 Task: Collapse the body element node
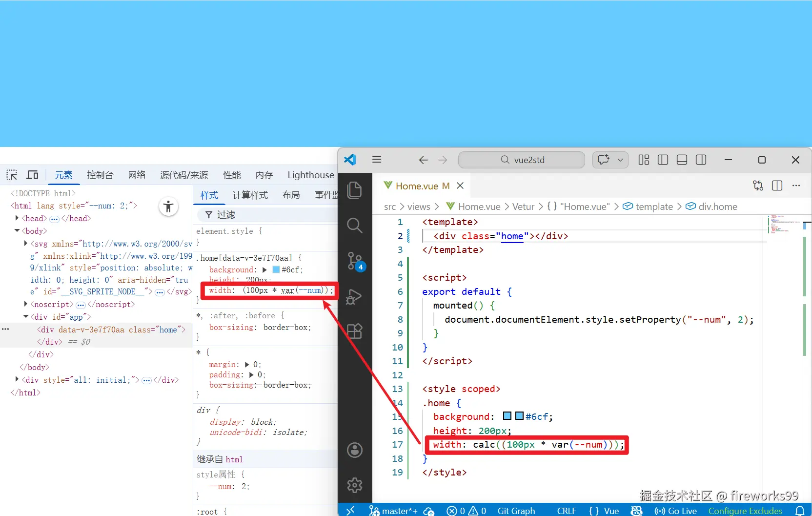point(17,230)
